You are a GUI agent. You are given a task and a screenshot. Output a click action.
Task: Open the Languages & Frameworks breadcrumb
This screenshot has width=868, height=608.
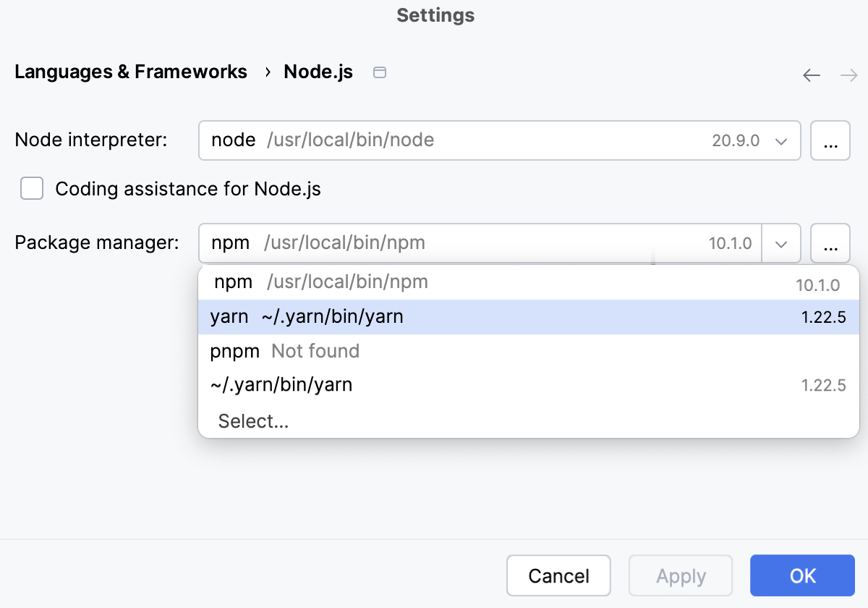pos(130,72)
